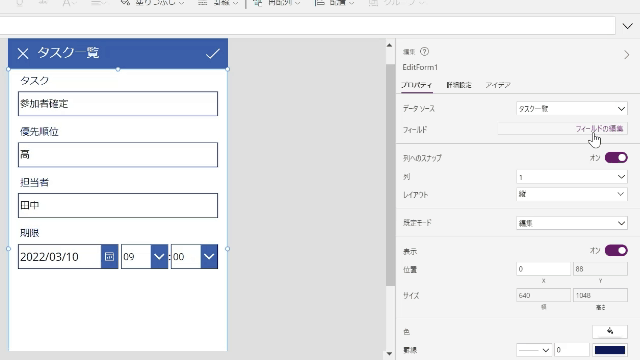Expand the formula bar chevron

click(627, 26)
